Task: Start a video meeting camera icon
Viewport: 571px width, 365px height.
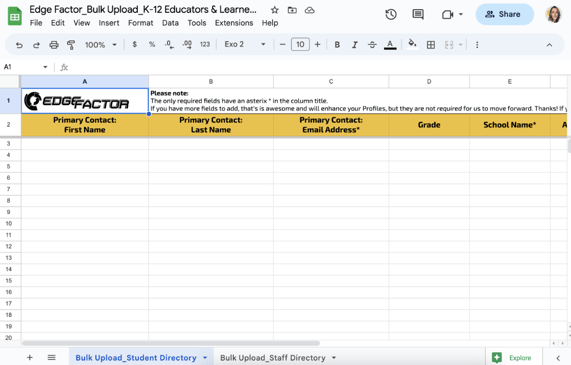Action: (448, 15)
